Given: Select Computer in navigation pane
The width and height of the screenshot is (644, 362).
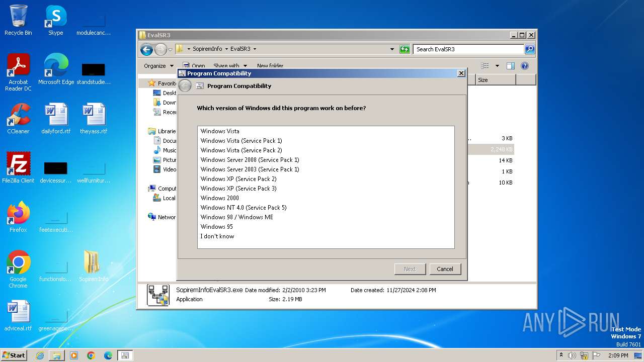Looking at the screenshot, I should click(162, 189).
